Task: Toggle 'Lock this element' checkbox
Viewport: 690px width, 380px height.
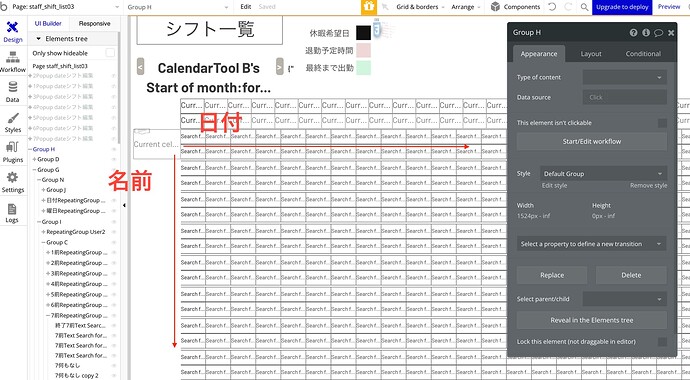Action: (662, 342)
